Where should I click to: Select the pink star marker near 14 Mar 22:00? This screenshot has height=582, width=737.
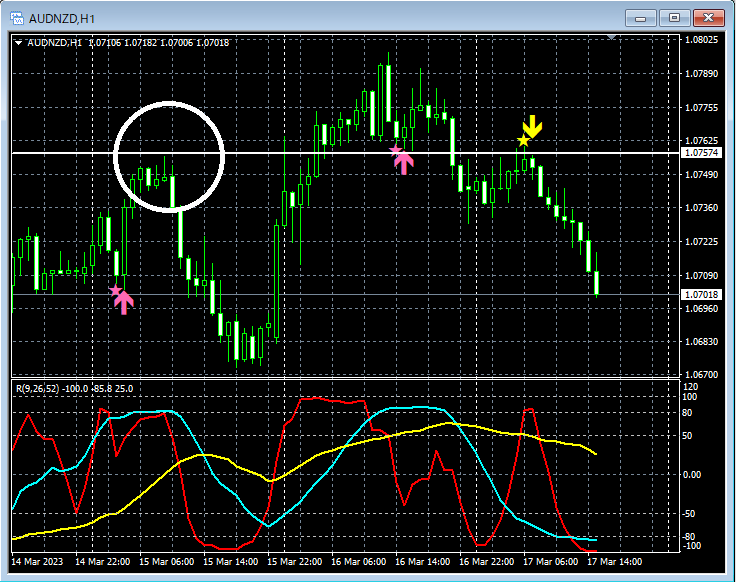116,291
